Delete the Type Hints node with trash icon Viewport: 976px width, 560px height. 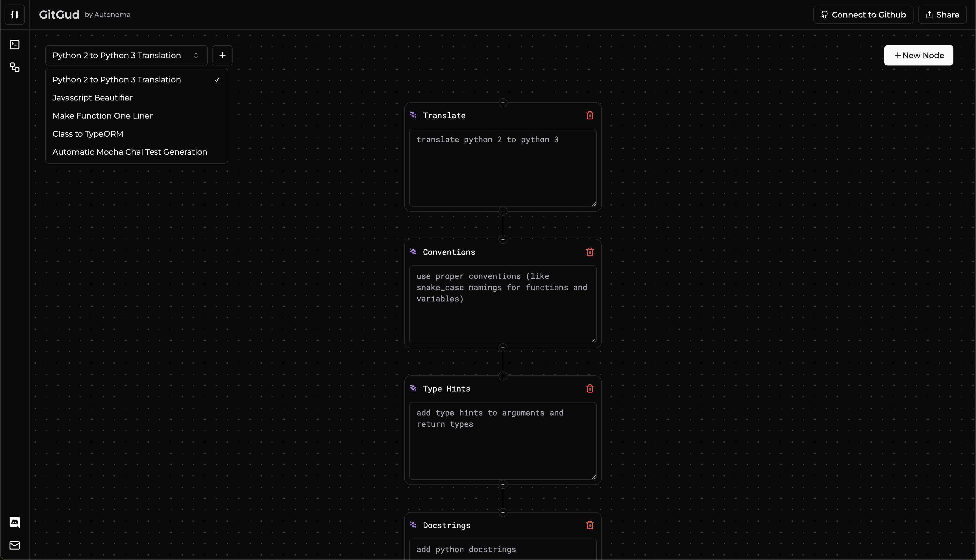click(590, 388)
